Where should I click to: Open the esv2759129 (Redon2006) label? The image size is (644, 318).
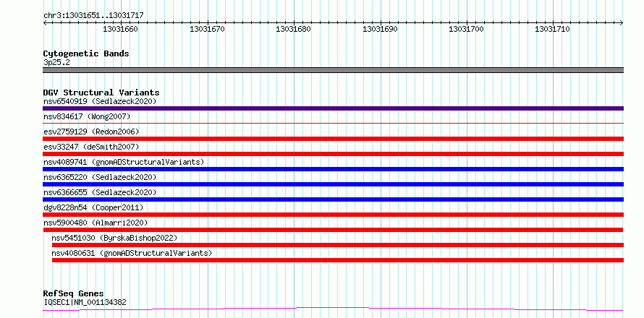(x=91, y=132)
